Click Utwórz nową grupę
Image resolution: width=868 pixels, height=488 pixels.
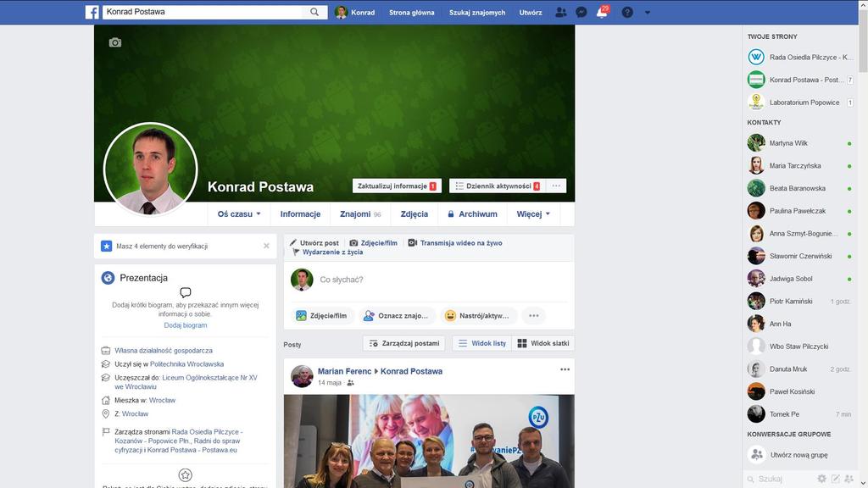[800, 455]
